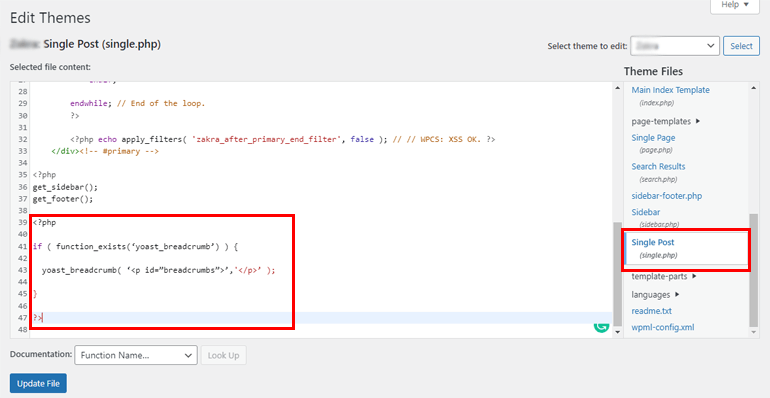Click line number 48 in gutter

(x=22, y=330)
